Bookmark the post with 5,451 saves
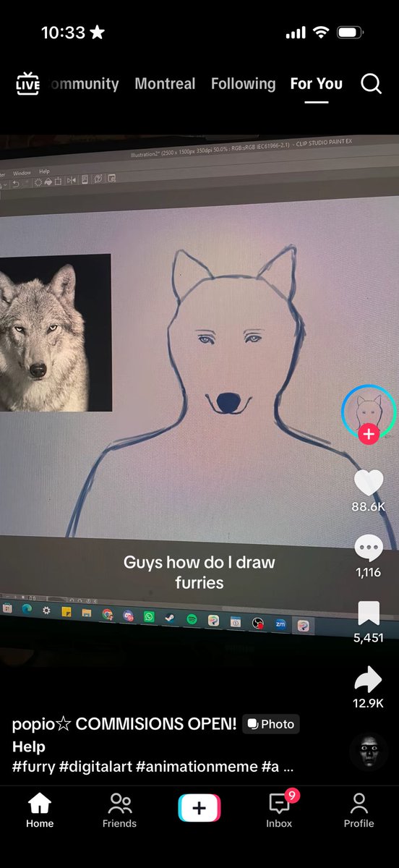Image resolution: width=399 pixels, height=868 pixels. pyautogui.click(x=369, y=613)
